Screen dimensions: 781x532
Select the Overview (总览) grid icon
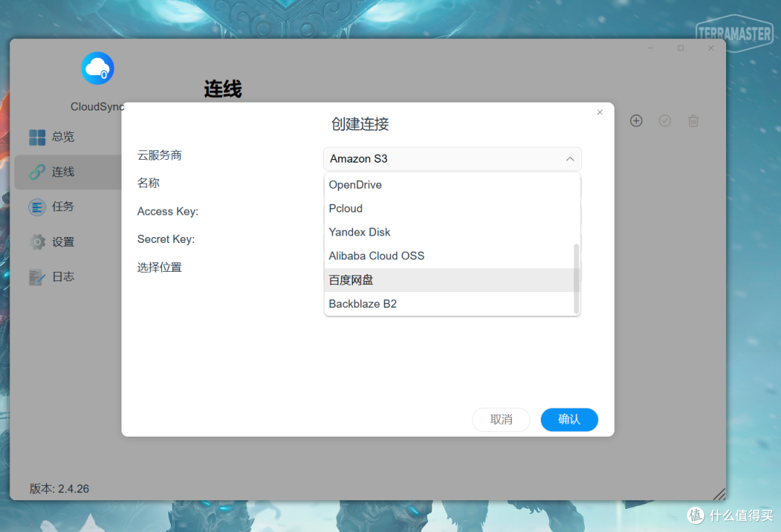[37, 137]
